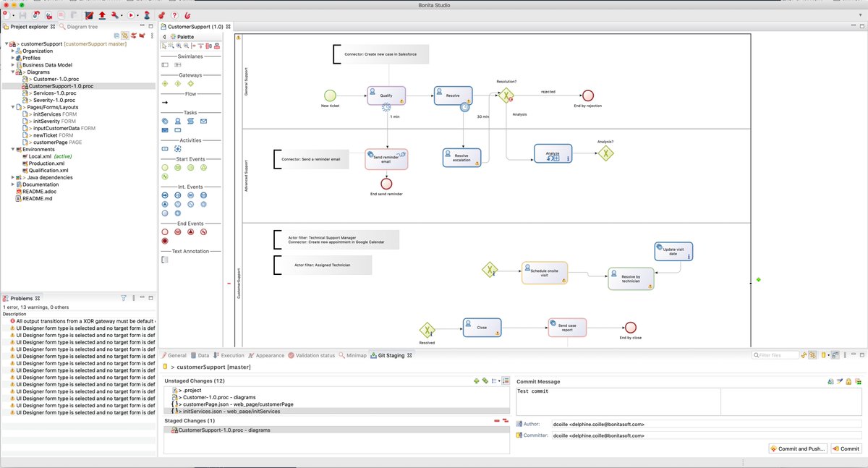Screen dimensions: 868x468
Task: Switch to the Minimap tab
Action: [x=352, y=355]
